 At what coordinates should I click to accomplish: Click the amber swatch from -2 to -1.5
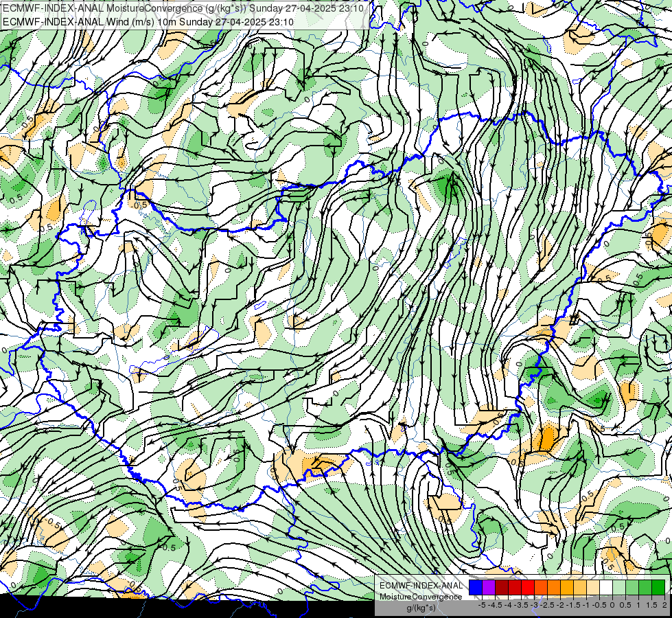pyautogui.click(x=567, y=588)
